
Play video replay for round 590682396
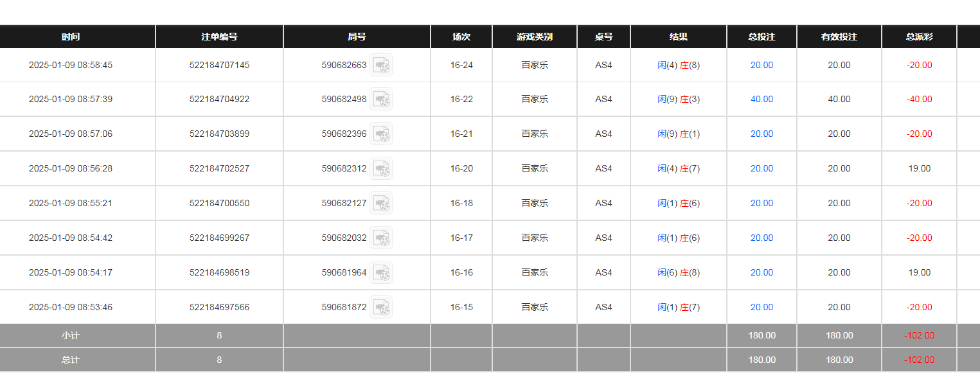381,134
